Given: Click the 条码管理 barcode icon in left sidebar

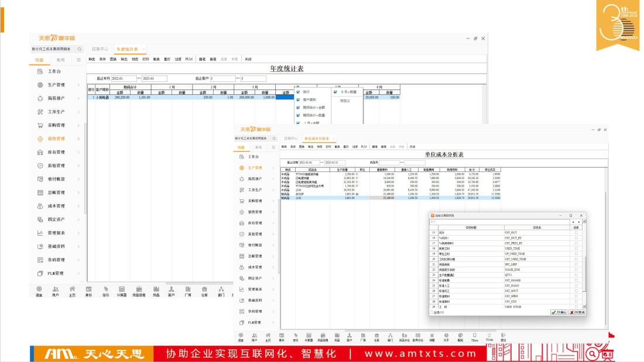Looking at the screenshot, I should [x=40, y=260].
